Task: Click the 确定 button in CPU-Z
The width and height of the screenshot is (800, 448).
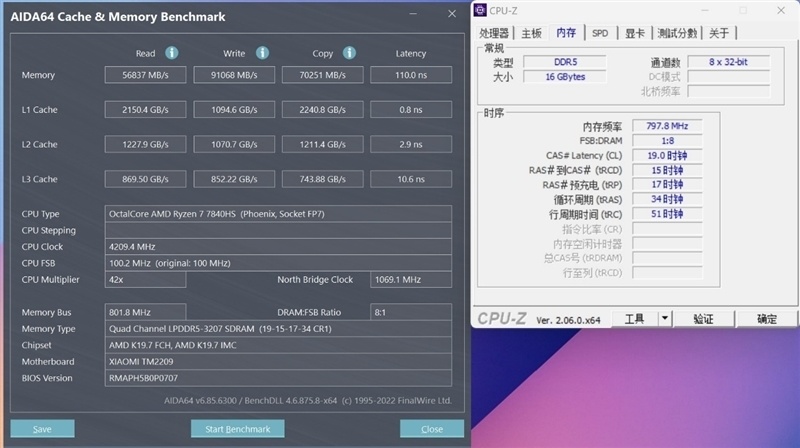Action: 766,319
